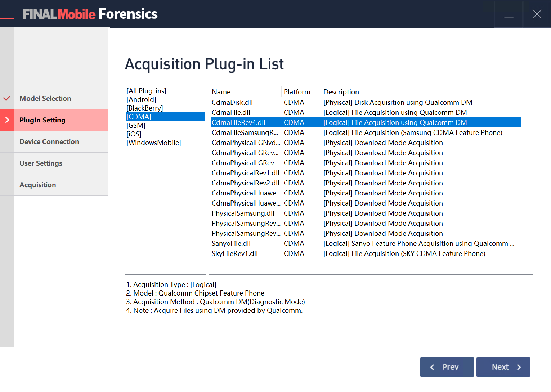Click 'Acquisition Type : [Logical]' detail line
Viewport: 551px width, 392px height.
pyautogui.click(x=171, y=285)
